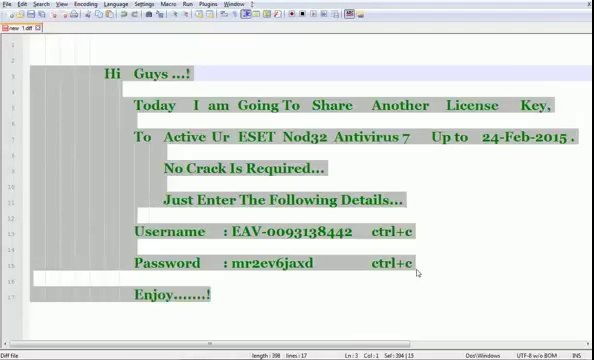Open Find with the binoculars icon

[x=149, y=14]
